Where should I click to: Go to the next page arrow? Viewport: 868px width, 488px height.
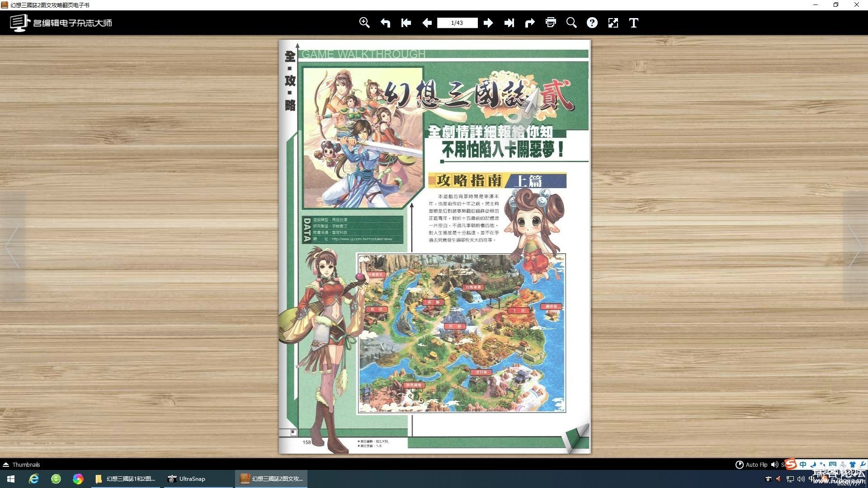click(x=488, y=23)
